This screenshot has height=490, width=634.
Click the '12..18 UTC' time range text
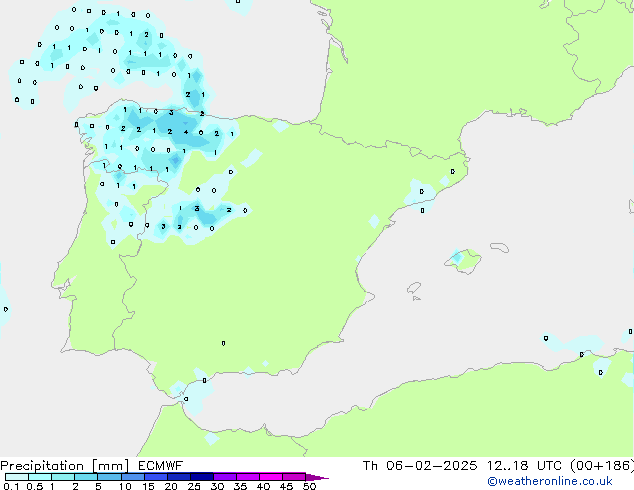(x=524, y=466)
